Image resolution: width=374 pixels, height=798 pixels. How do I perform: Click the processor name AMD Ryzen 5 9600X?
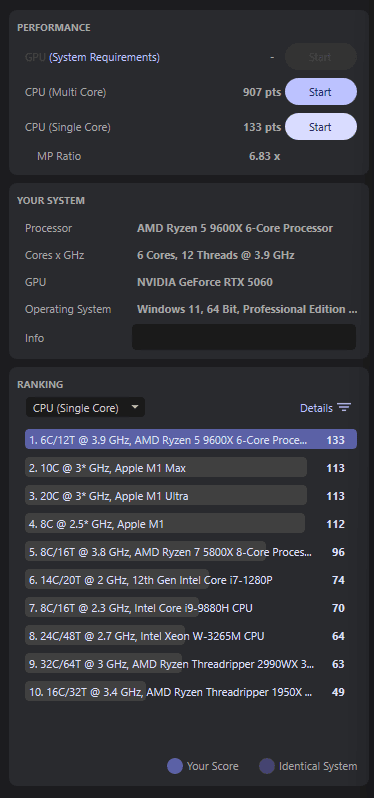coord(235,228)
